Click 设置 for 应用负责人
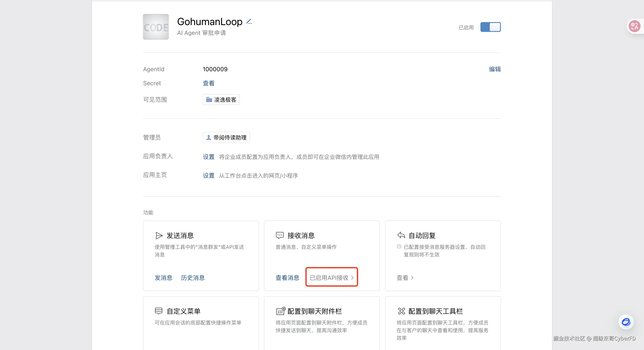The width and height of the screenshot is (644, 350). pyautogui.click(x=208, y=157)
